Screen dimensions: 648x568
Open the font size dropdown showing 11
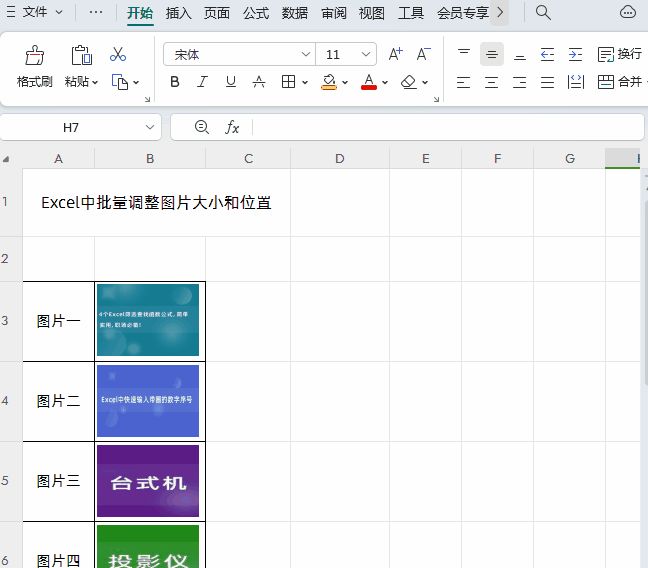[365, 54]
